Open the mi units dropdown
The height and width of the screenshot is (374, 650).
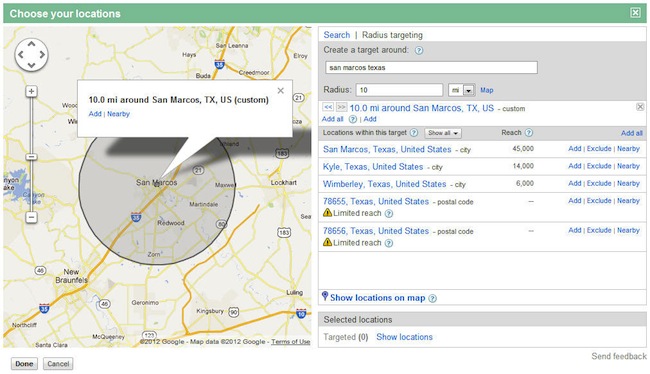461,90
